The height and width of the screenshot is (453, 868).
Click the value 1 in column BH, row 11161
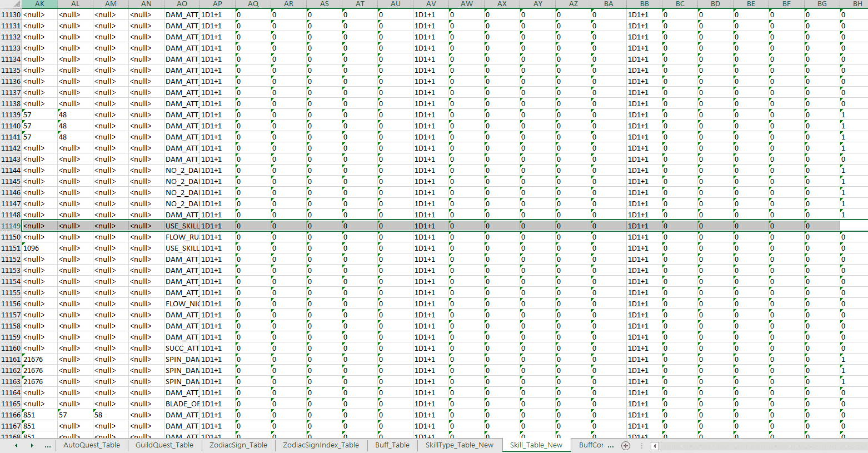854,360
